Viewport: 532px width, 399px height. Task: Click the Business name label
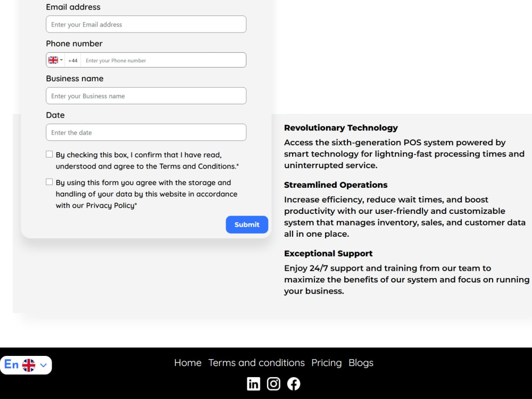point(74,79)
